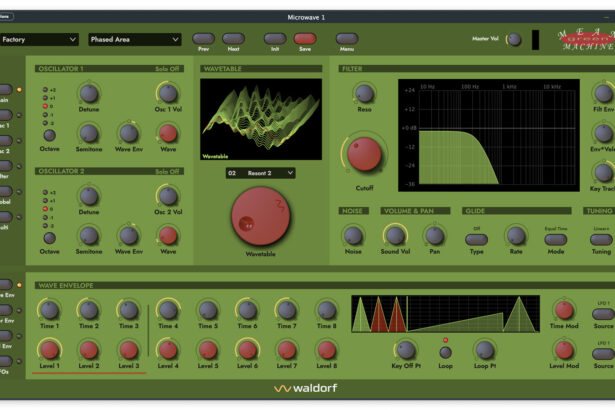Select -1 octave for Oscillator 1
The image size is (615, 410).
(45, 115)
